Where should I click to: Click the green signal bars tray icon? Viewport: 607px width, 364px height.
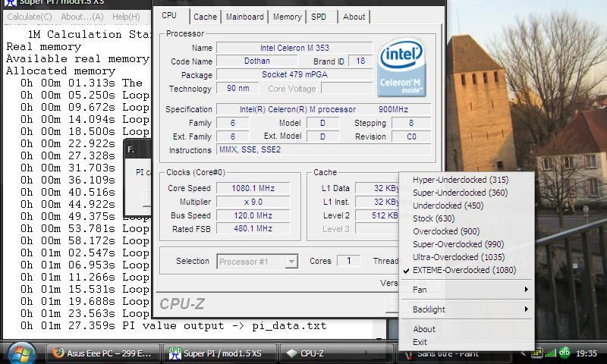coord(550,353)
